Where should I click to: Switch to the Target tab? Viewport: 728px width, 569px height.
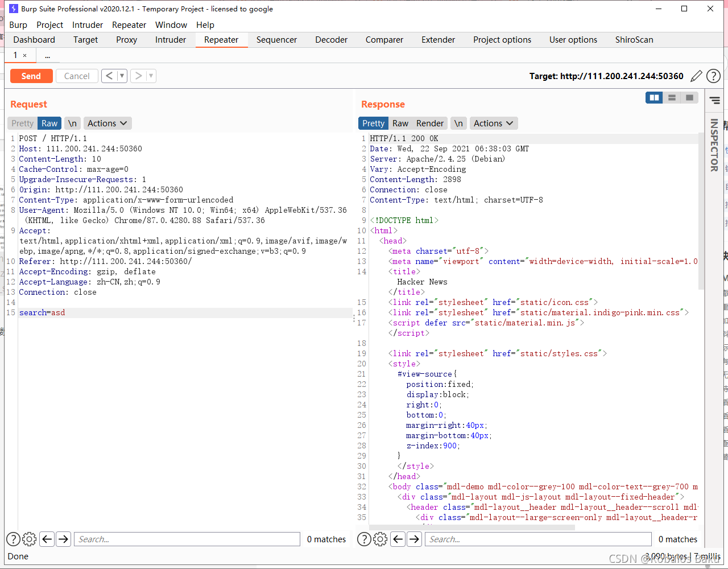click(85, 40)
